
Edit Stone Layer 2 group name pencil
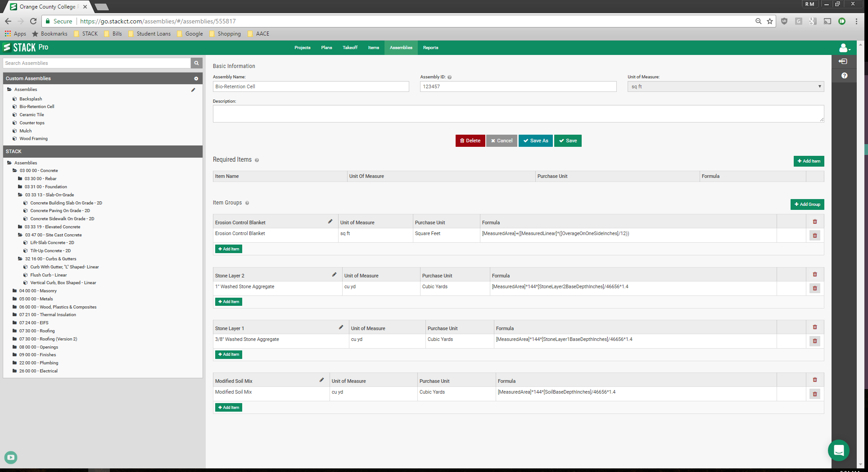tap(334, 274)
